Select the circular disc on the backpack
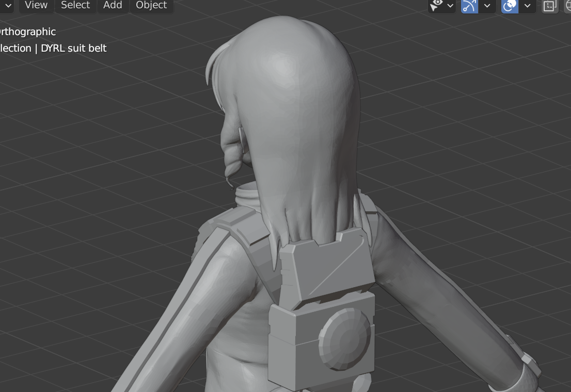 (x=344, y=339)
